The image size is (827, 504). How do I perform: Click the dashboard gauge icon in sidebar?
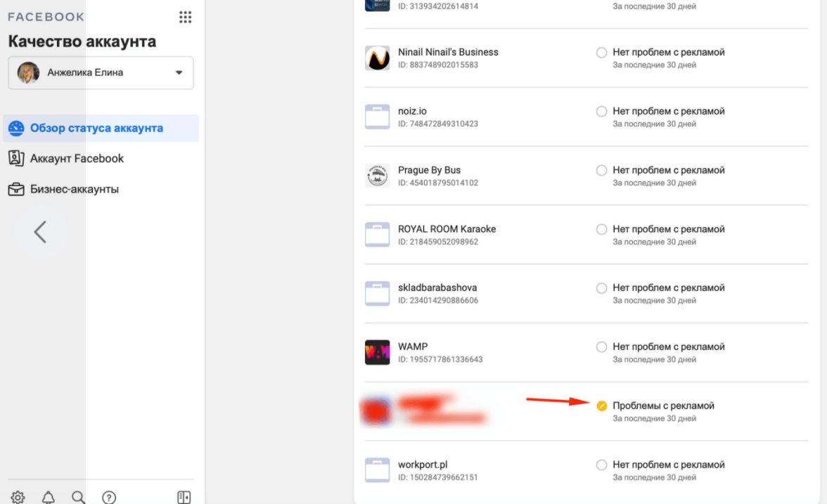pyautogui.click(x=16, y=128)
